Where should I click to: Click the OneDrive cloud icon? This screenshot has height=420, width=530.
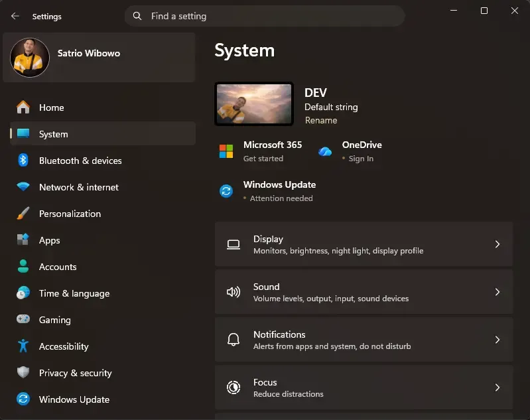325,151
